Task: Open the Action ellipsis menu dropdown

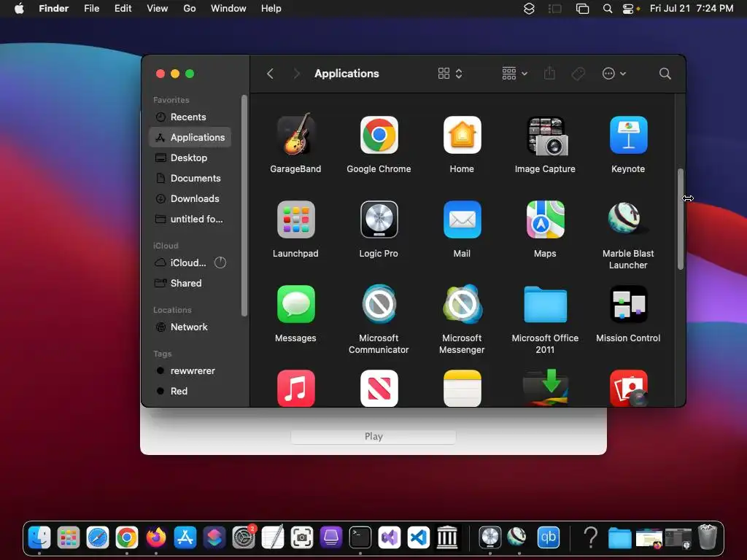Action: click(x=614, y=74)
